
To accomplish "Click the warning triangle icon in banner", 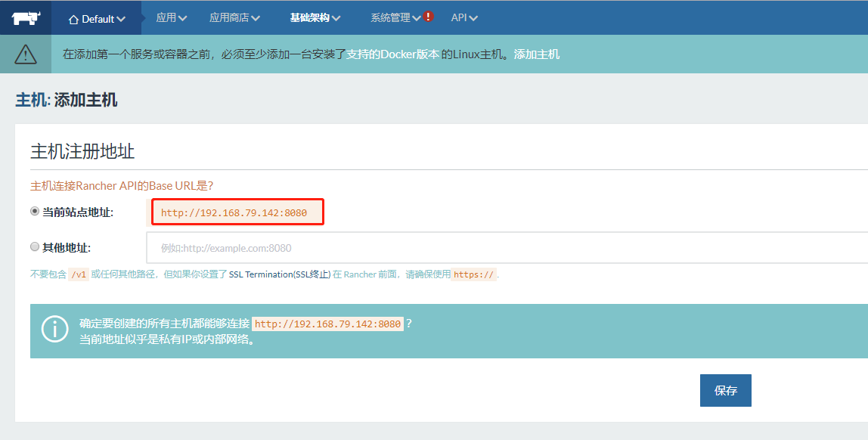I will click(x=26, y=54).
